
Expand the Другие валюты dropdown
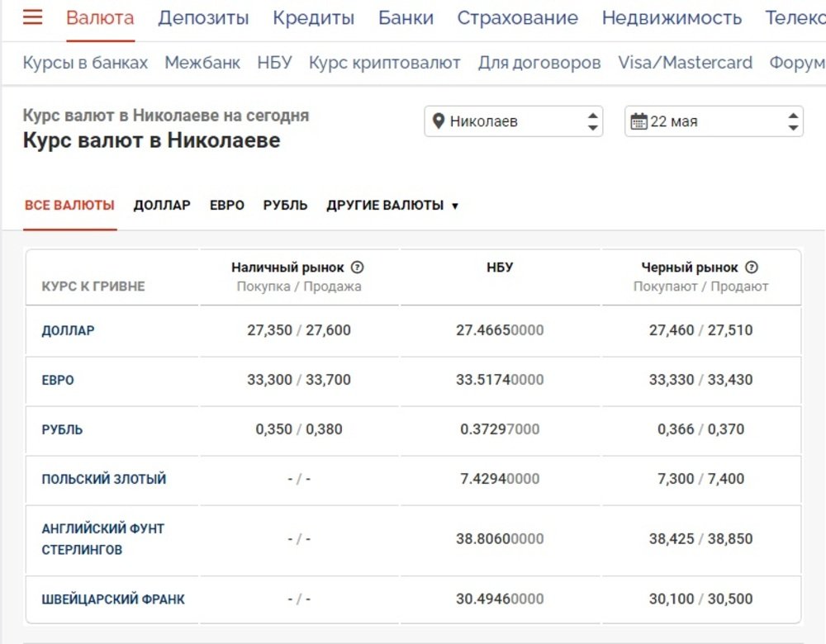[392, 206]
